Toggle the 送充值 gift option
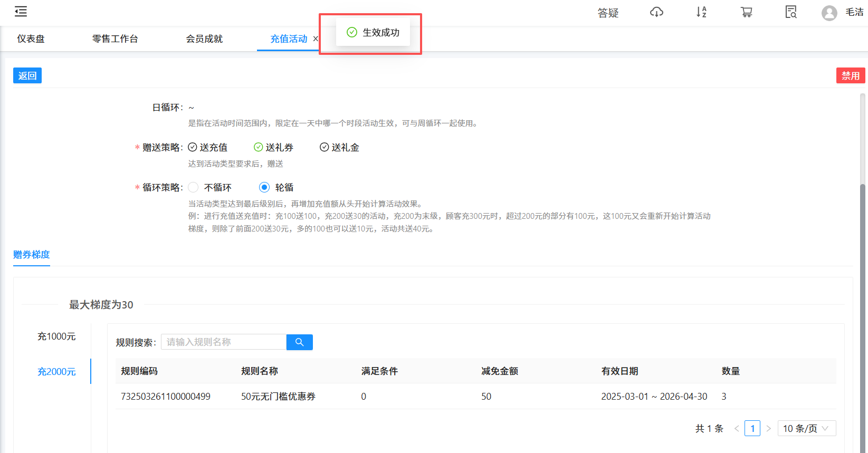This screenshot has width=868, height=453. [x=208, y=147]
